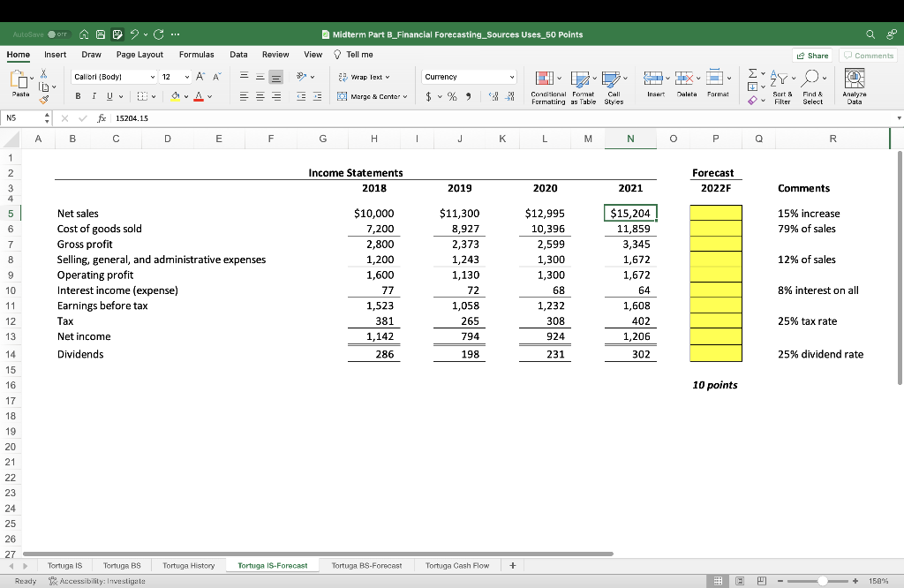
Task: Click the Share button
Action: point(812,55)
